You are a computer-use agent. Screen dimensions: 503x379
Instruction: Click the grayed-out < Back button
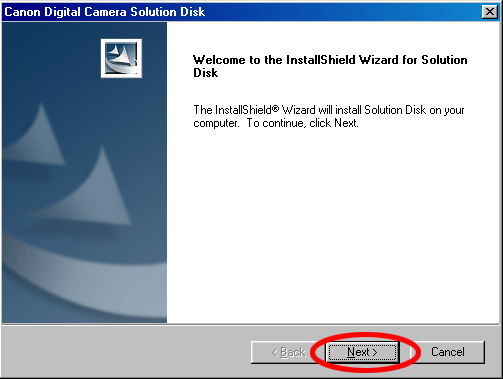288,352
